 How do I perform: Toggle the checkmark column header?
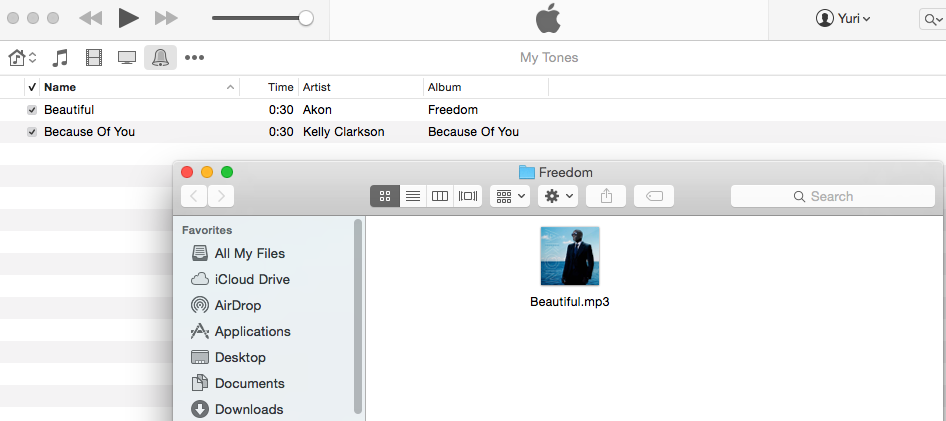coord(32,87)
